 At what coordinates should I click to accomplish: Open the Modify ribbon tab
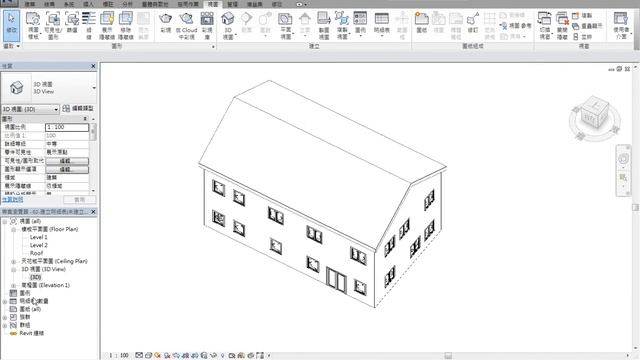pyautogui.click(x=277, y=4)
